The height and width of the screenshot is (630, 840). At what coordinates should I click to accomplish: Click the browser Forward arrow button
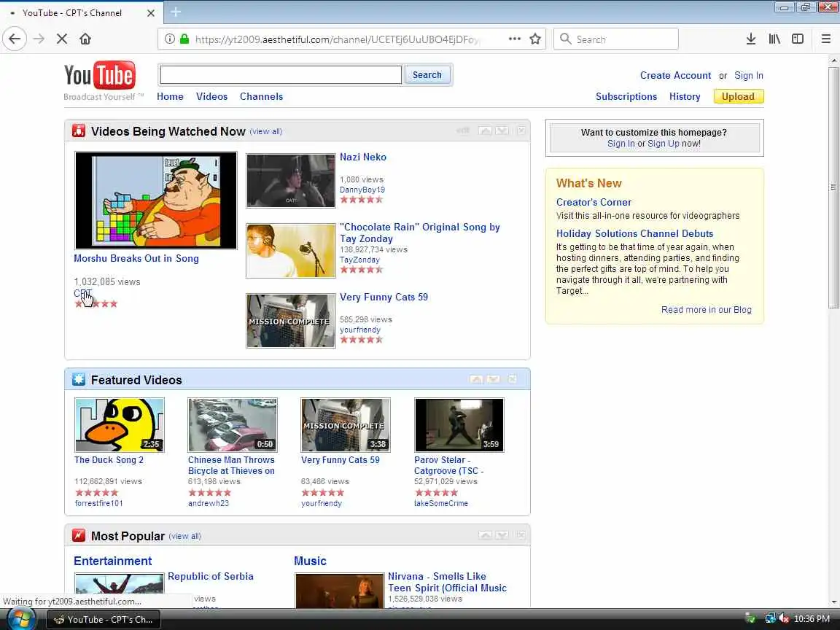click(x=39, y=39)
